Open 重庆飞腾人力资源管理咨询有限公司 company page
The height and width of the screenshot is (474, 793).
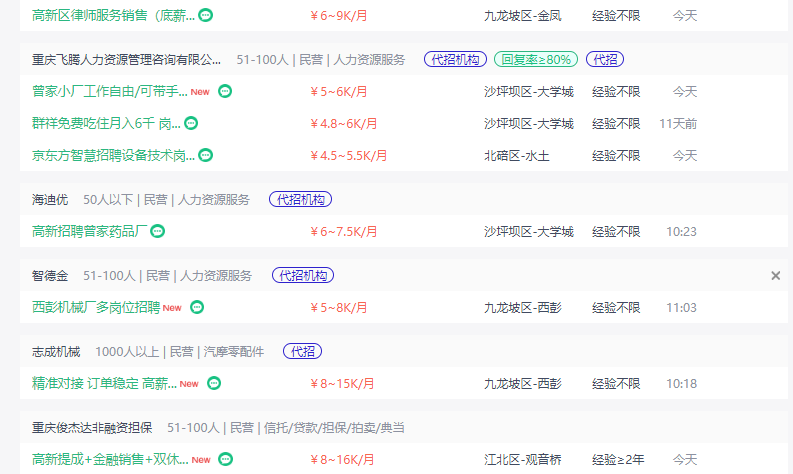click(x=126, y=60)
